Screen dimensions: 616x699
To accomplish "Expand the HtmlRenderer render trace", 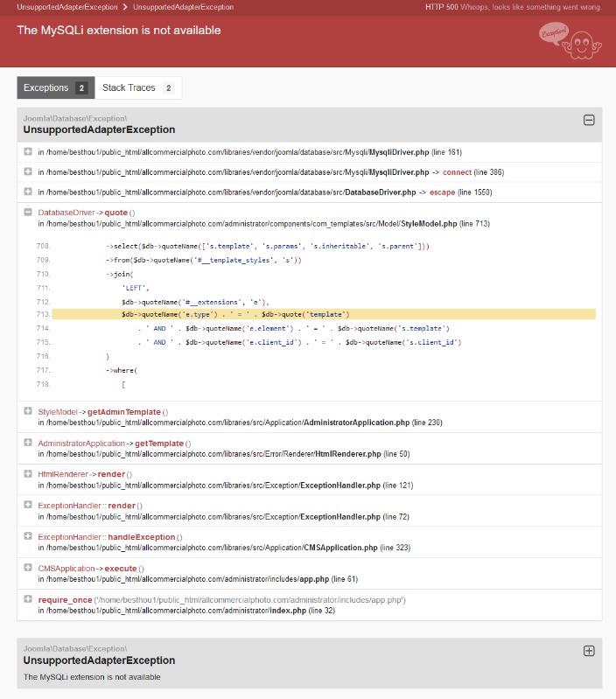I will click(28, 473).
